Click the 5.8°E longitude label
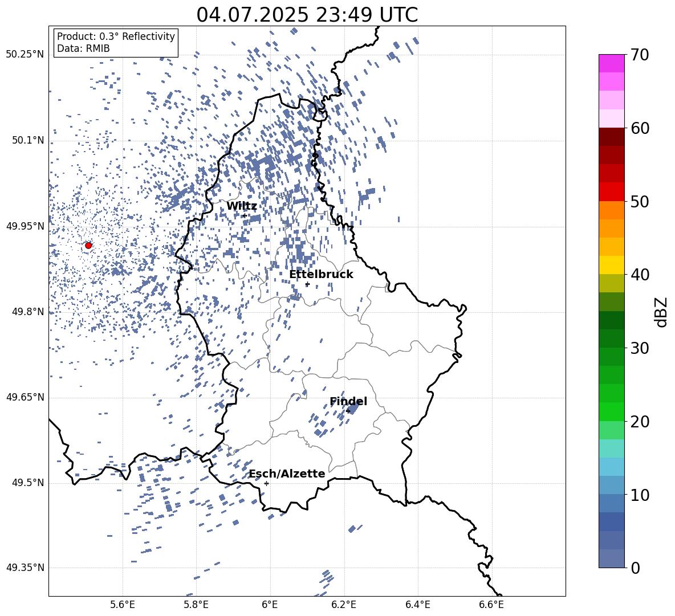Image resolution: width=675 pixels, height=616 pixels. 196,605
